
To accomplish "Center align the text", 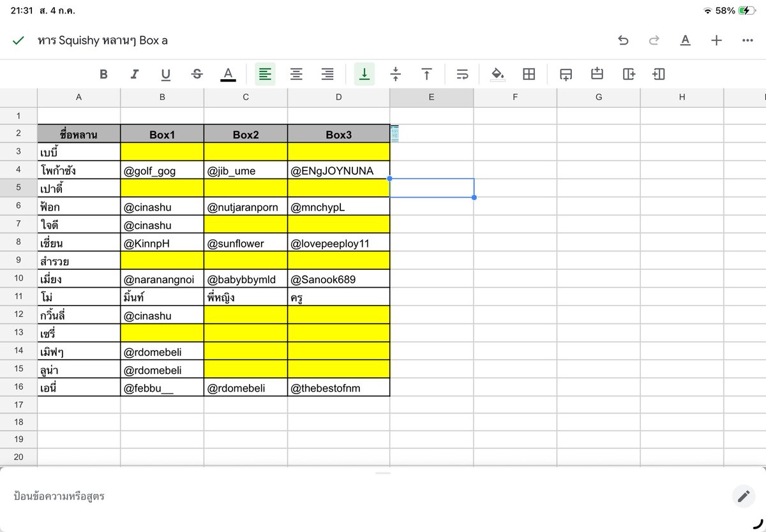I will 296,75.
